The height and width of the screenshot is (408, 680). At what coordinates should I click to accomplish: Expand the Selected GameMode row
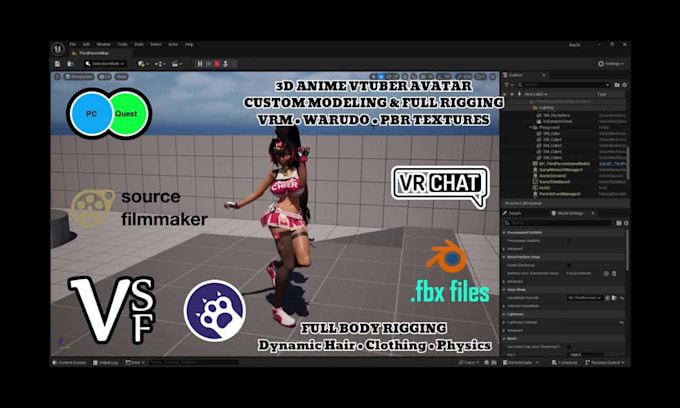click(504, 306)
